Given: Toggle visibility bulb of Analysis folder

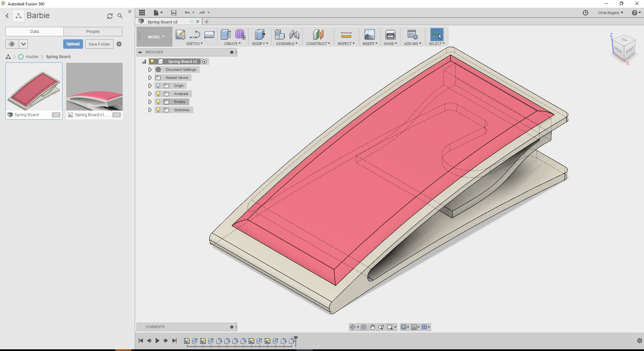Looking at the screenshot, I should tap(158, 94).
